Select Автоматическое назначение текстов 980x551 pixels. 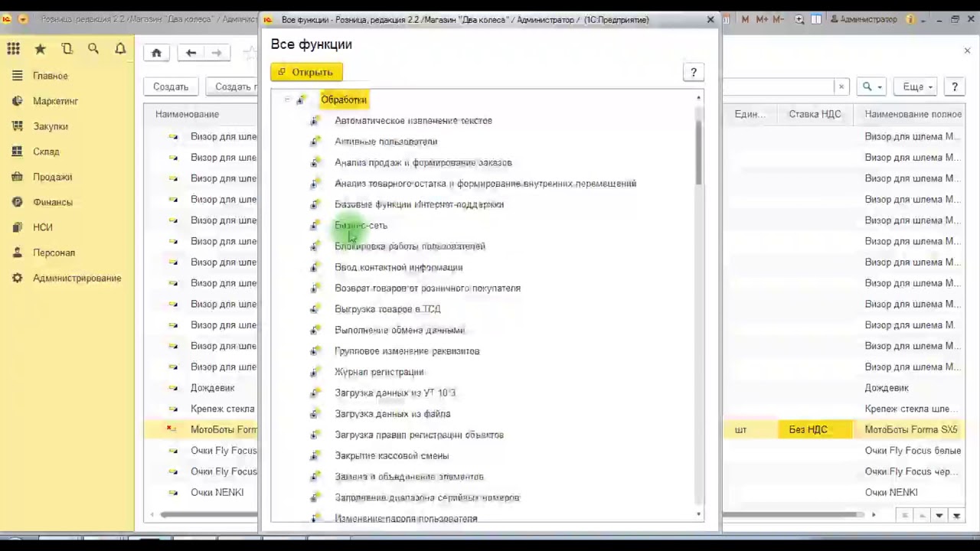pos(413,120)
